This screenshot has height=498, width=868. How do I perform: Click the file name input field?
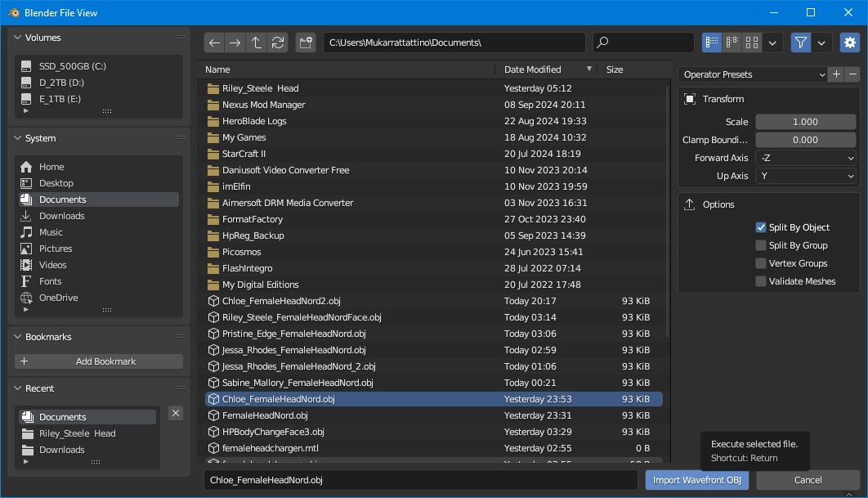pos(421,480)
